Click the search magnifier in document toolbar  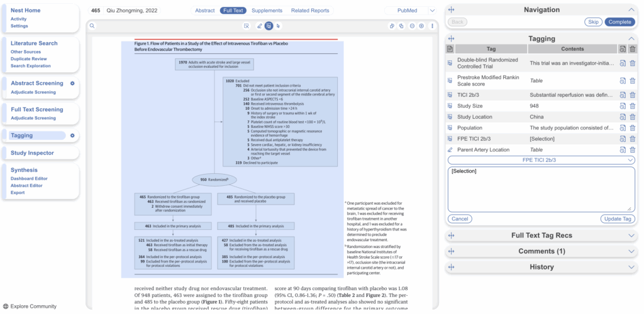[x=92, y=26]
